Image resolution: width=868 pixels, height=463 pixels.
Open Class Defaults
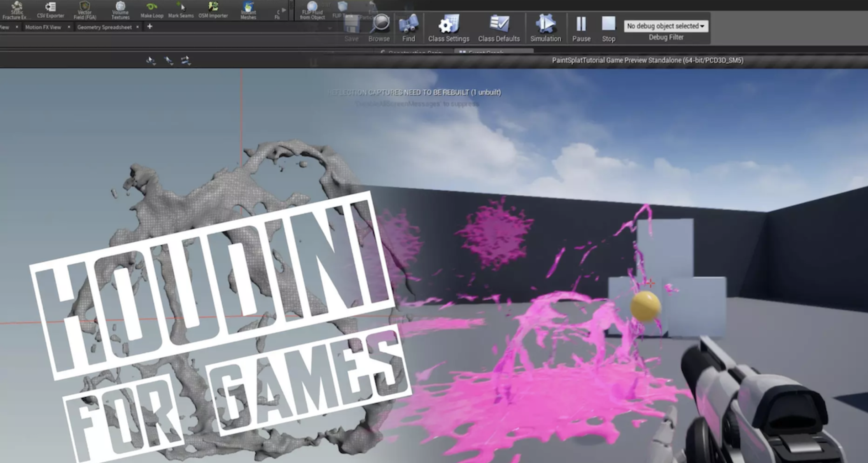point(499,28)
